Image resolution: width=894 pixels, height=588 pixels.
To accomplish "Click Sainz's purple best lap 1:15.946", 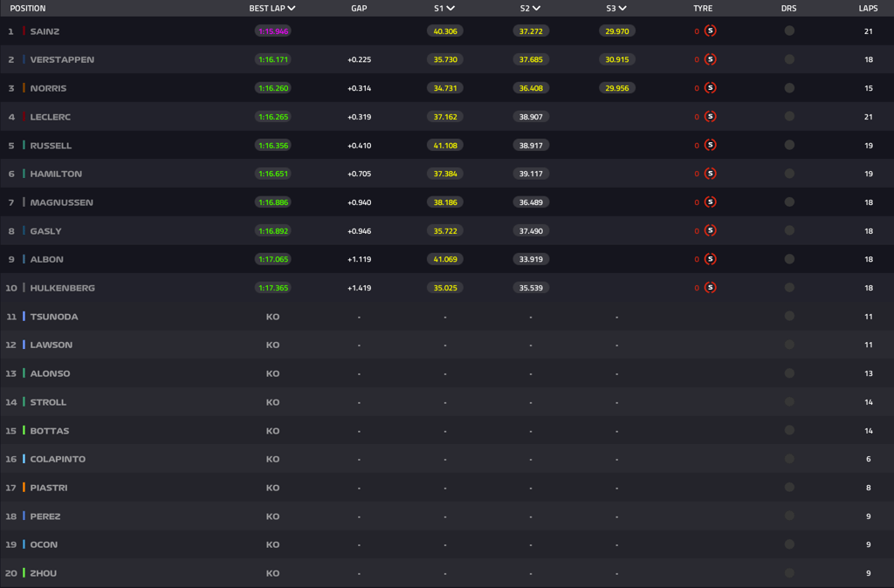I will 273,31.
